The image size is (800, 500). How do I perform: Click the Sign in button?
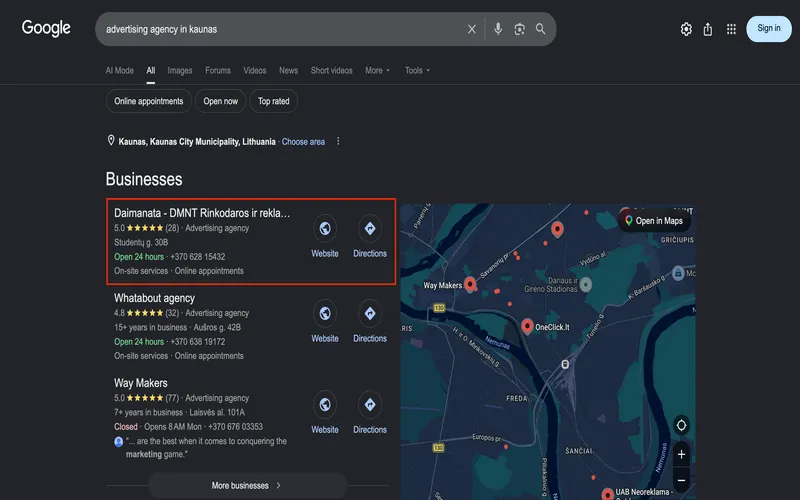[769, 29]
